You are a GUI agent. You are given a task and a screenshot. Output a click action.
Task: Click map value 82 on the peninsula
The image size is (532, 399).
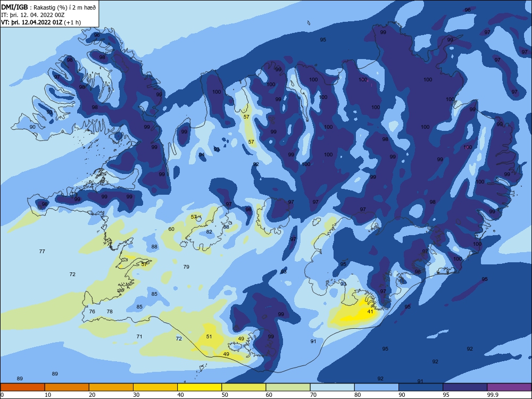[x=209, y=232]
